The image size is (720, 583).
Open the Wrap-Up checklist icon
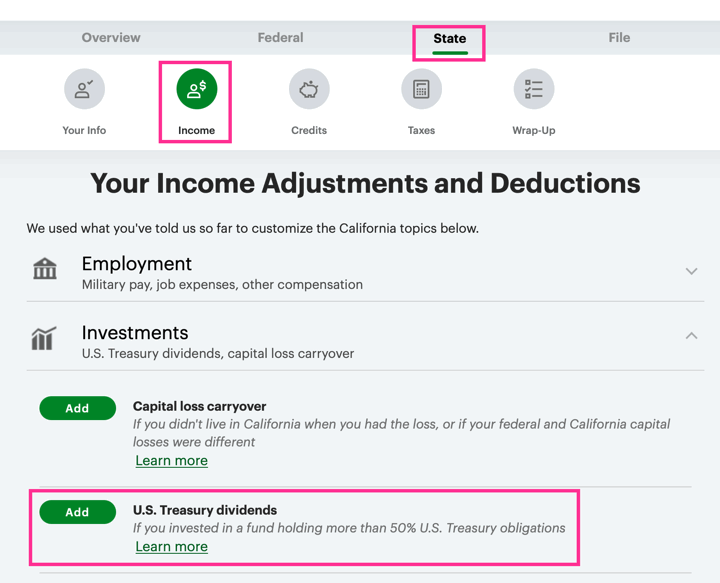(x=533, y=90)
